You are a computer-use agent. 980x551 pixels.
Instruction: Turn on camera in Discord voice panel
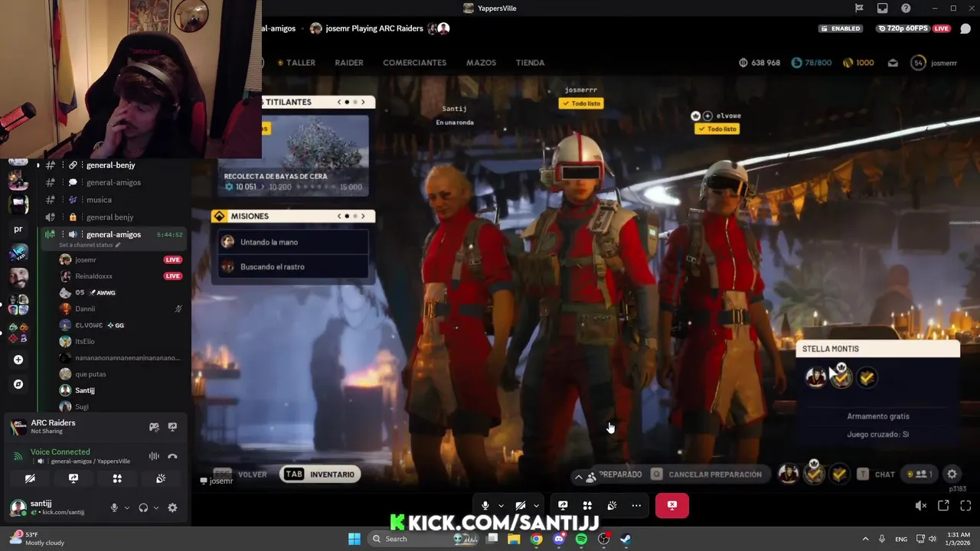[x=30, y=478]
